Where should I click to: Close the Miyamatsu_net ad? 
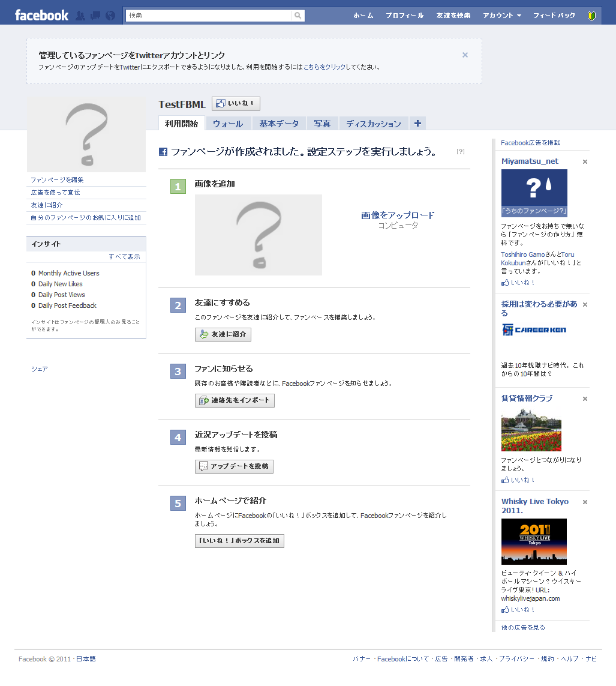point(585,162)
